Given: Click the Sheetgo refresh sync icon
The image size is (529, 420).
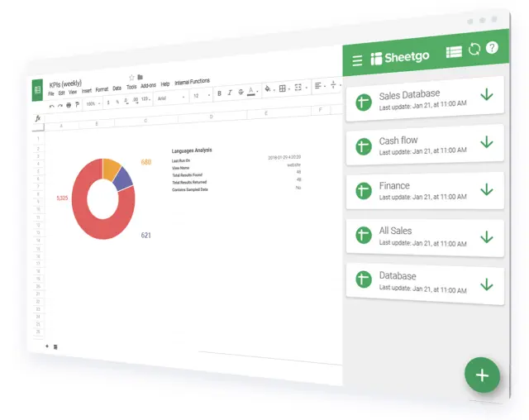Looking at the screenshot, I should [474, 50].
